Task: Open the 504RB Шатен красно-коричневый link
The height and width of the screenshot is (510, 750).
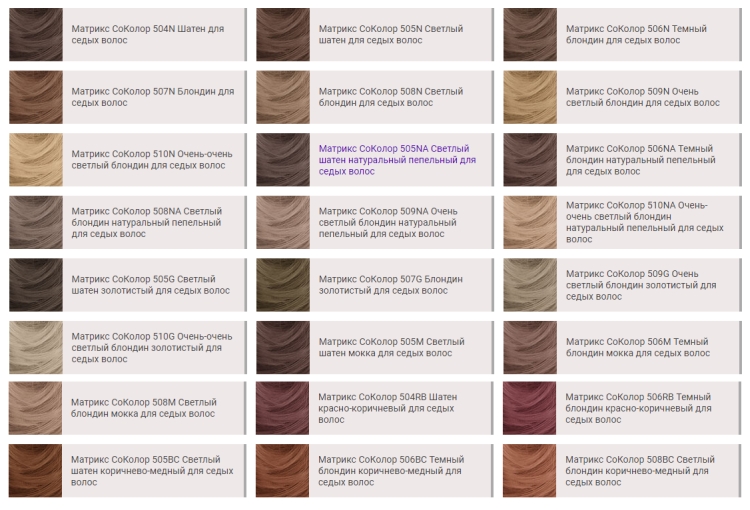Action: [x=388, y=408]
